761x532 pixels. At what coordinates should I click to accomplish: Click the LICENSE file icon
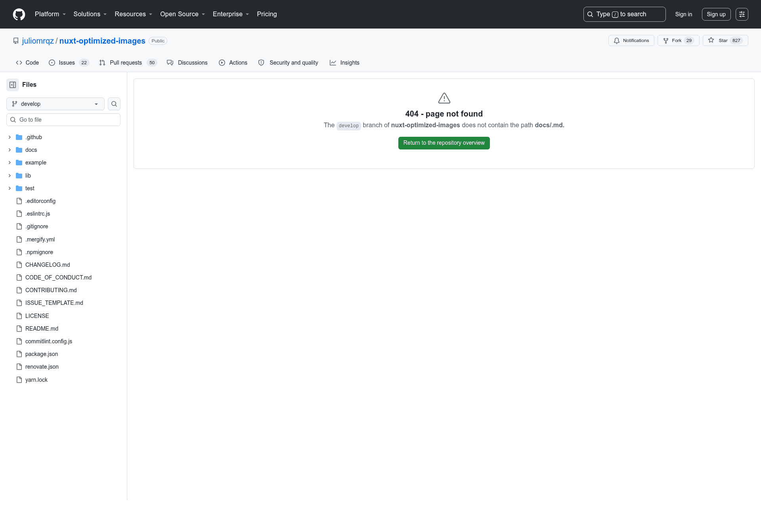pyautogui.click(x=19, y=316)
